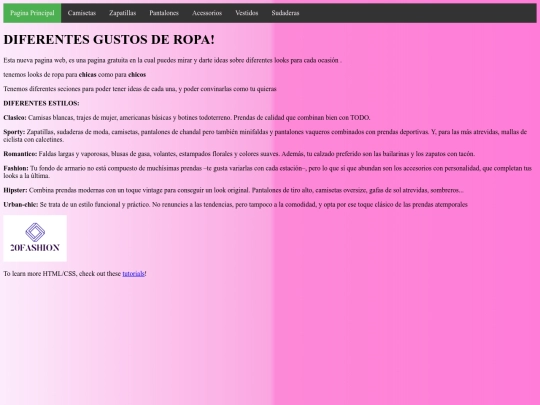Select Pantalones in the navigation bar
The width and height of the screenshot is (540, 405).
(164, 13)
